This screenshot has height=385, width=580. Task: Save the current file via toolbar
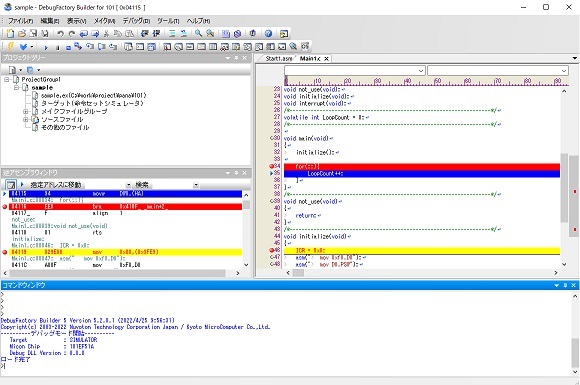pyautogui.click(x=33, y=34)
